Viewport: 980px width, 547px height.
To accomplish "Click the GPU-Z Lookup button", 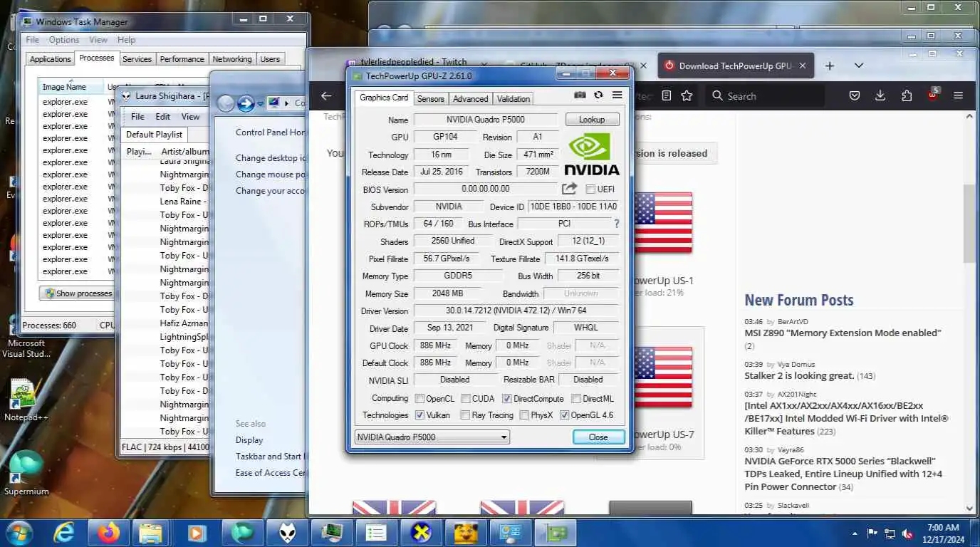I will pyautogui.click(x=592, y=120).
